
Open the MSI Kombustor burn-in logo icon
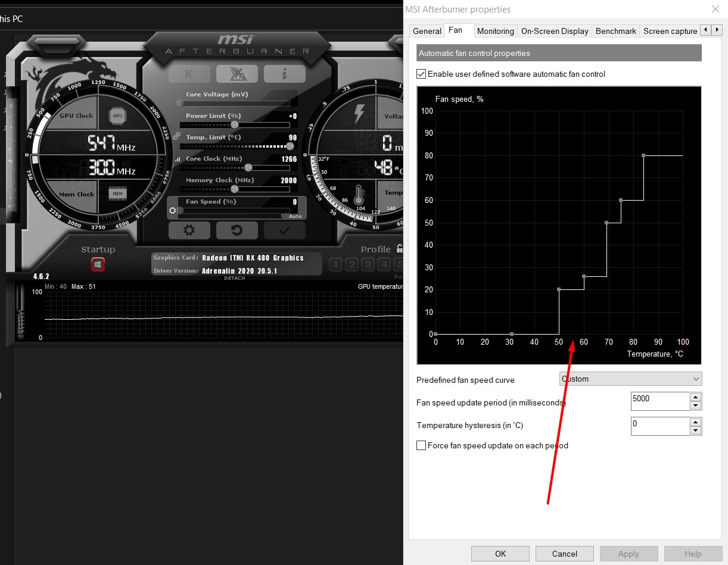237,74
